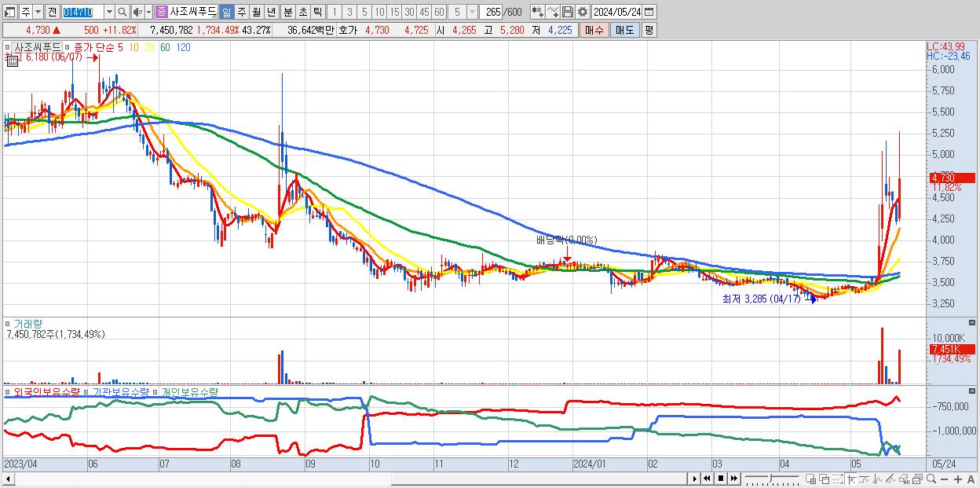The height and width of the screenshot is (488, 980).
Task: Click the stop square playback button
Action: pos(721,479)
